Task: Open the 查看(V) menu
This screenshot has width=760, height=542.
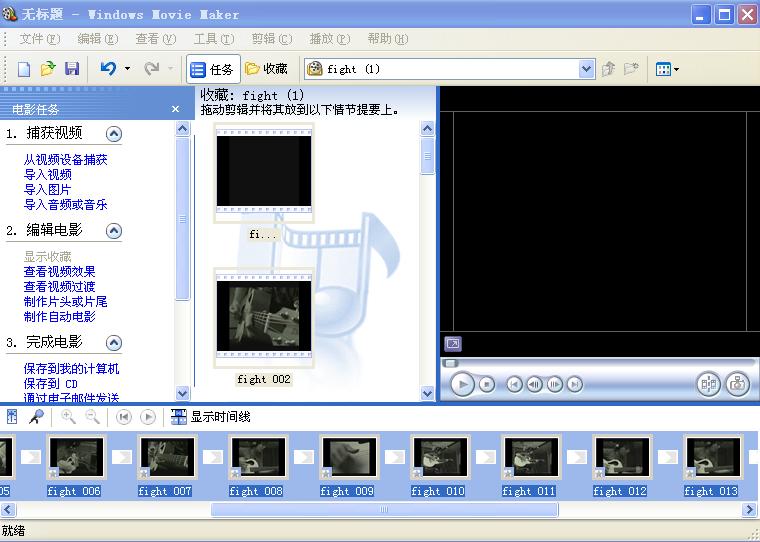Action: pos(156,39)
